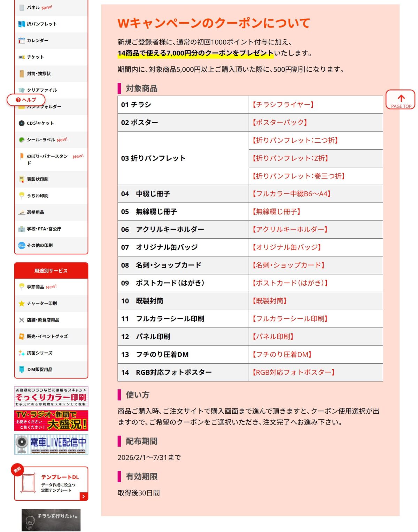Open the 【フチのり圧着DM】 link

point(282,354)
